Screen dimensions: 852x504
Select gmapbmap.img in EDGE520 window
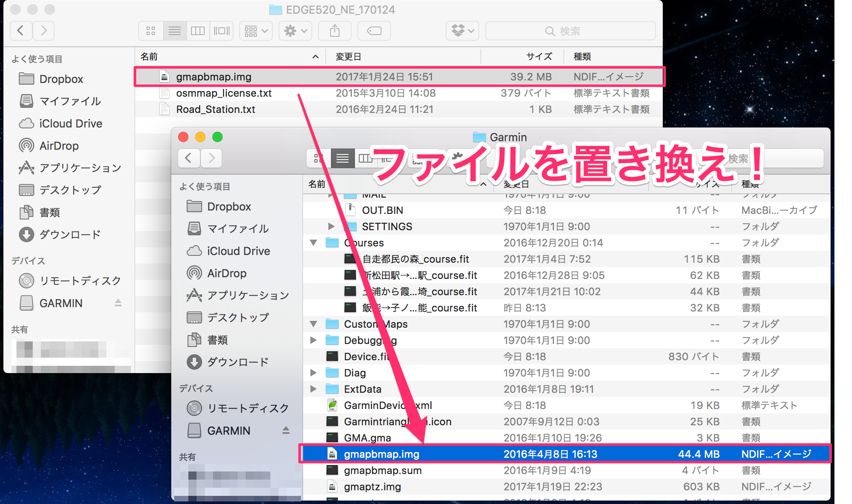214,77
